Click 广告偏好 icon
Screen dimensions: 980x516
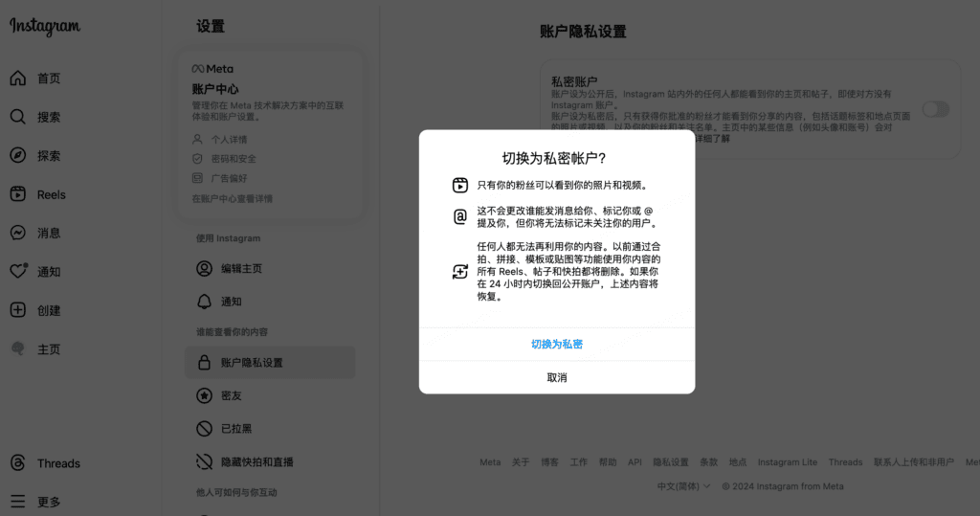coord(197,178)
